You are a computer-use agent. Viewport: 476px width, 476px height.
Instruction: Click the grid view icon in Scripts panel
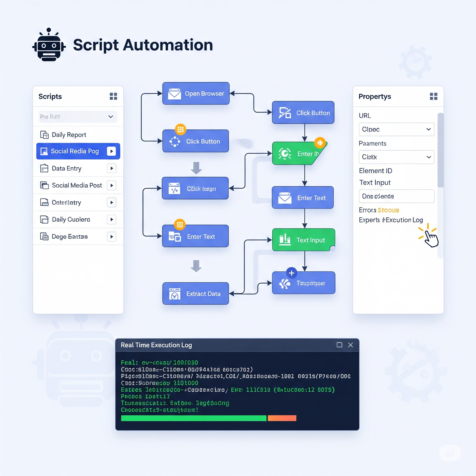pyautogui.click(x=113, y=96)
